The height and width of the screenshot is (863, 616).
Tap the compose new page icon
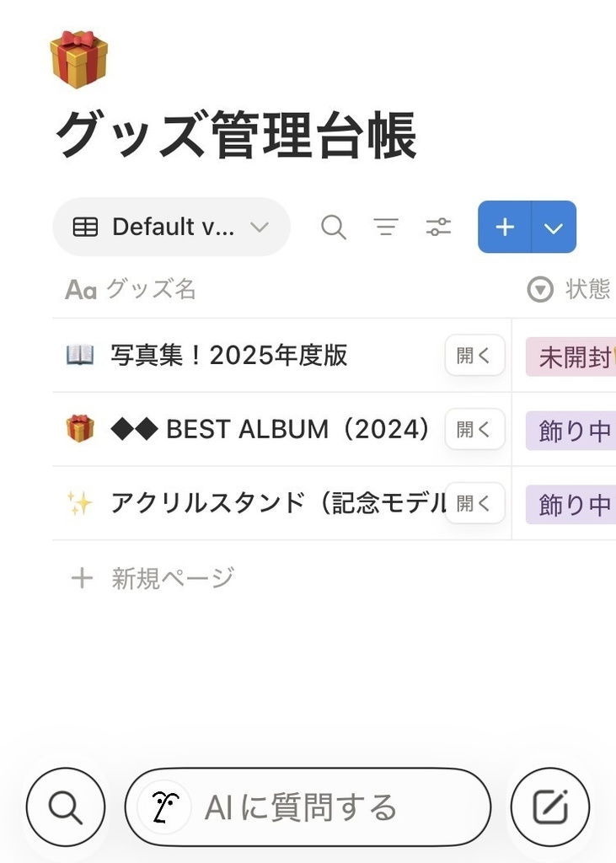550,807
